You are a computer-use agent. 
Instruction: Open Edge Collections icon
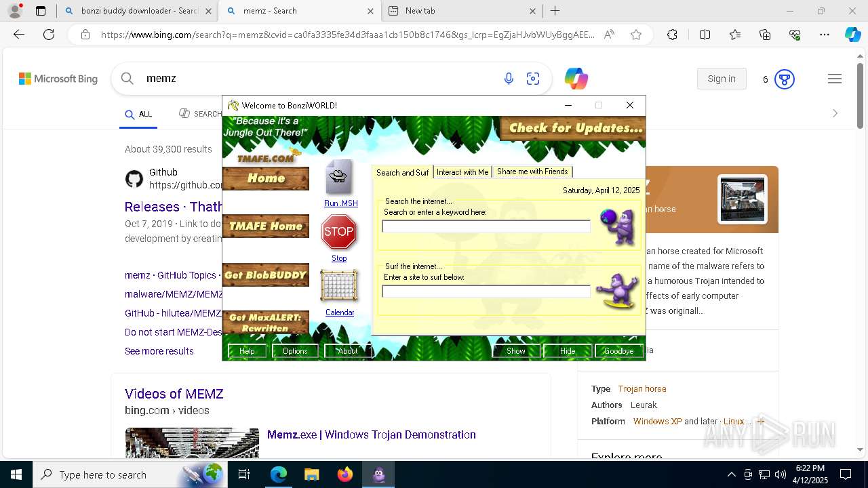coord(765,35)
